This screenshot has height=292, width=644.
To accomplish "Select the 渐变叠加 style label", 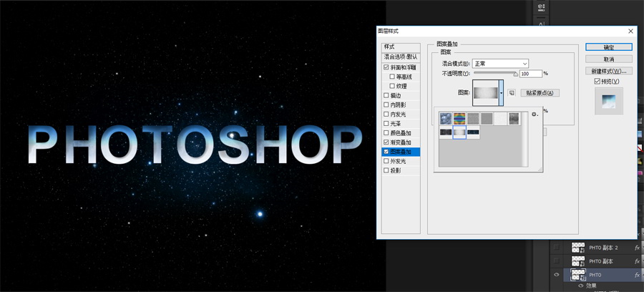I will 400,142.
